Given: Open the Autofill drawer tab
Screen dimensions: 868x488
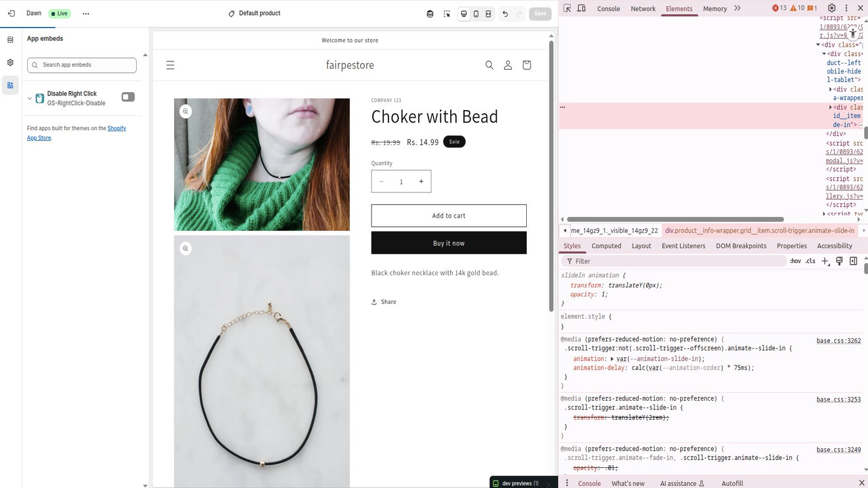Looking at the screenshot, I should [x=732, y=484].
